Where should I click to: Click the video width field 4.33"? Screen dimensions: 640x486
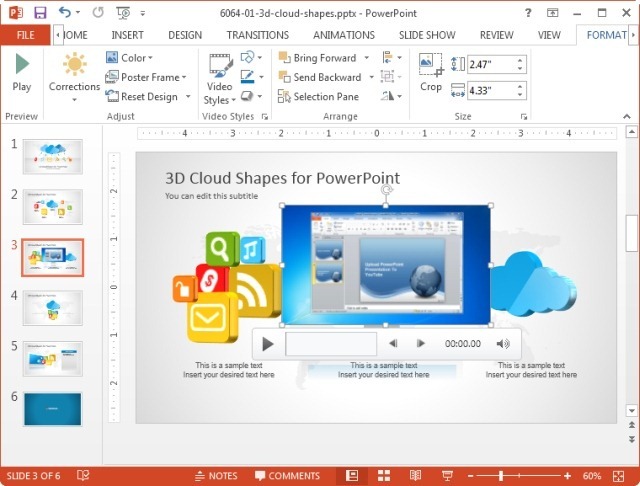point(491,91)
